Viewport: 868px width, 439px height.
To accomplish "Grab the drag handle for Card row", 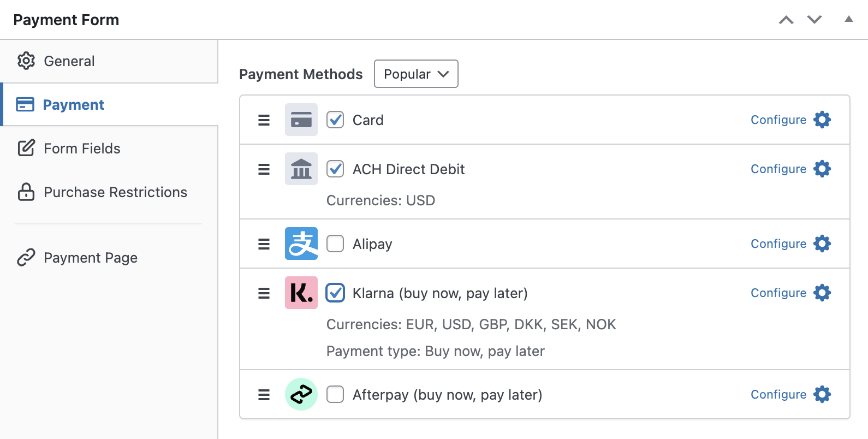I will coord(264,120).
